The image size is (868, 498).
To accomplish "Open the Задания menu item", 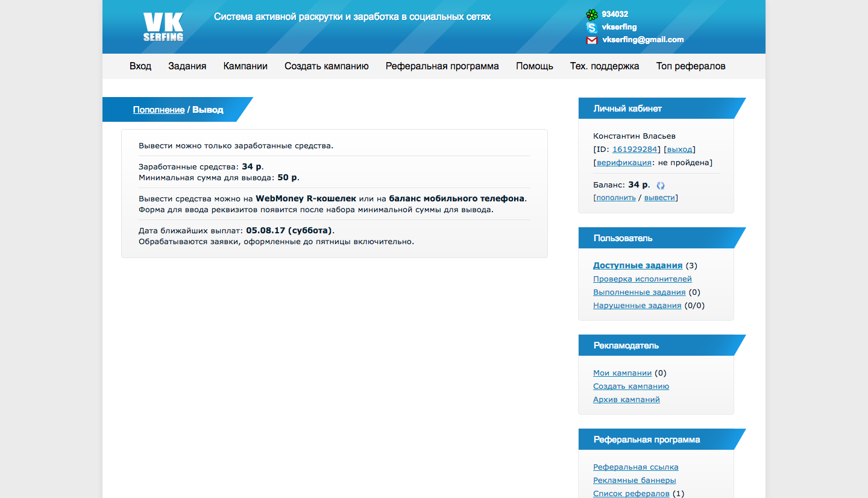I will [187, 66].
